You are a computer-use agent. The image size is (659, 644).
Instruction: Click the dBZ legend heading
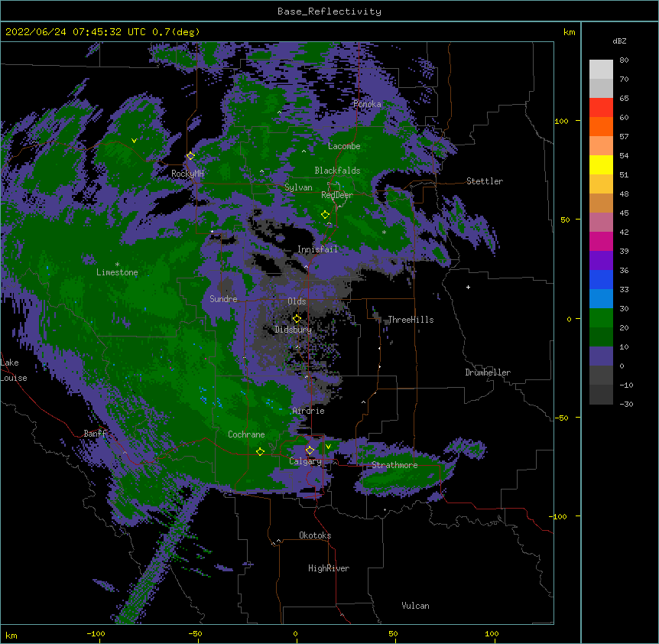pyautogui.click(x=619, y=41)
